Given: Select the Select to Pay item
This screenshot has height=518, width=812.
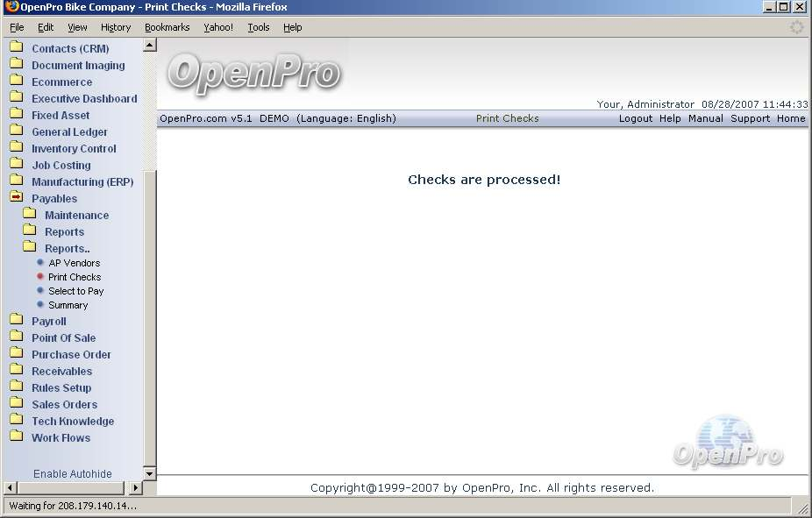Looking at the screenshot, I should 75,291.
